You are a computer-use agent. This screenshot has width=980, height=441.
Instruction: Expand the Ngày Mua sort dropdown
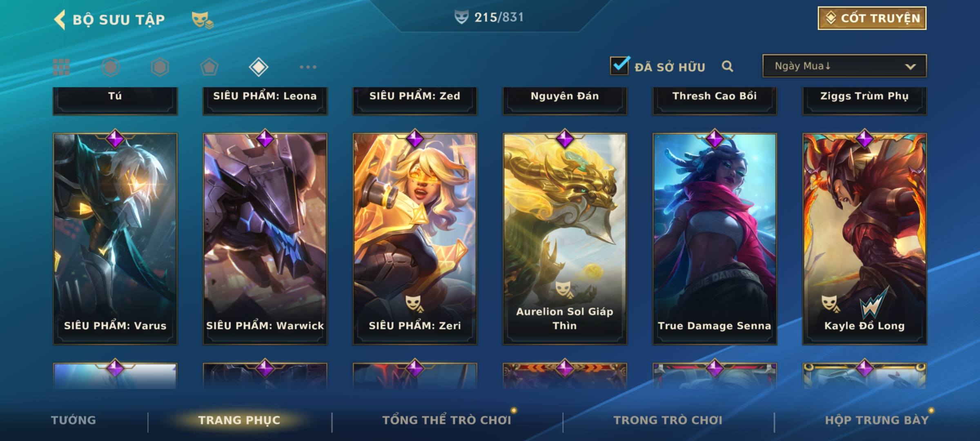(844, 66)
